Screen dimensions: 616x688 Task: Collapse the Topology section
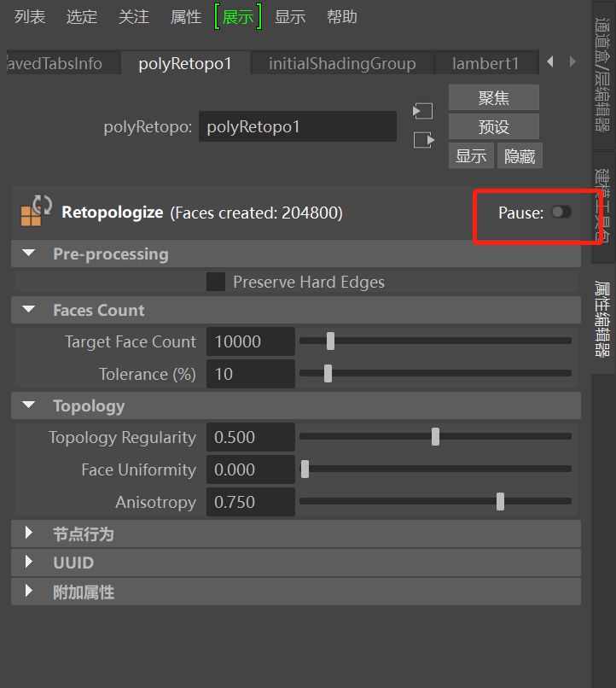pos(29,405)
